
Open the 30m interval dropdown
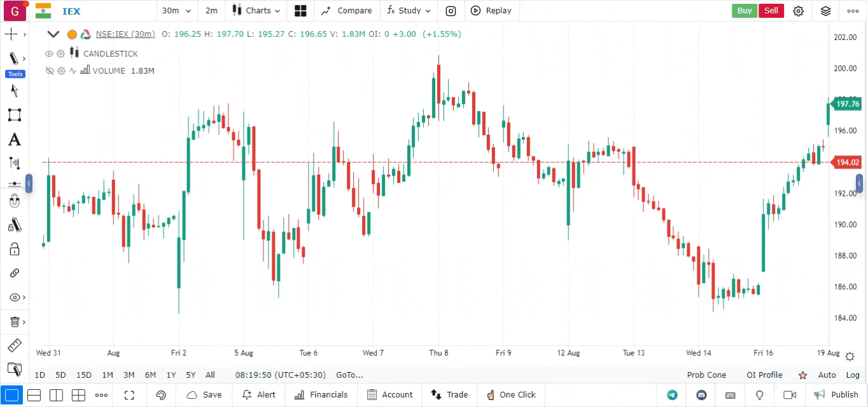[176, 11]
